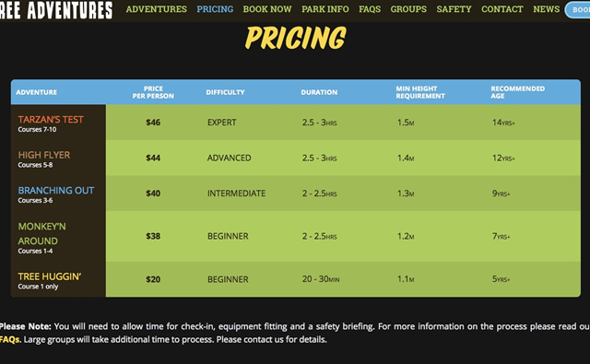Follow the yellow FAQs link in the note

[10, 339]
